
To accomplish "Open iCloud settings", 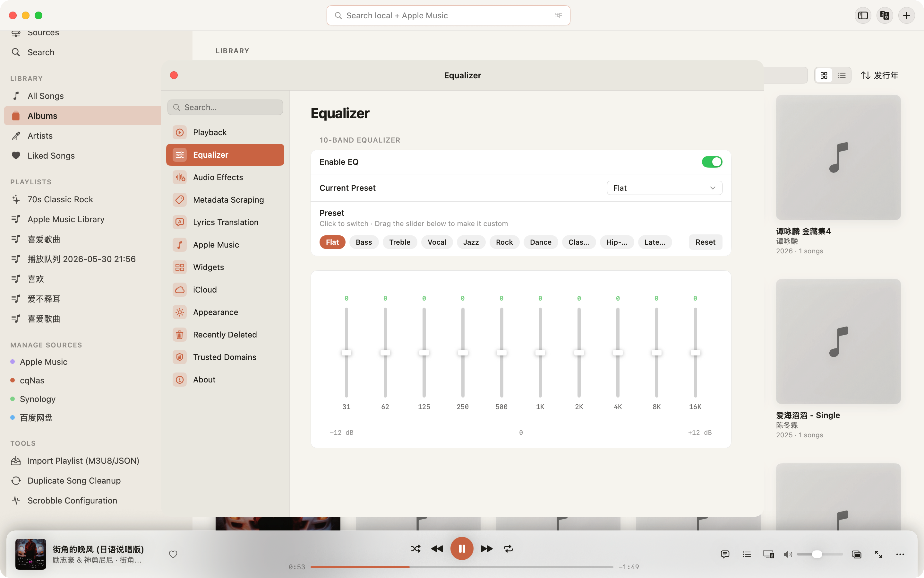I will [225, 290].
